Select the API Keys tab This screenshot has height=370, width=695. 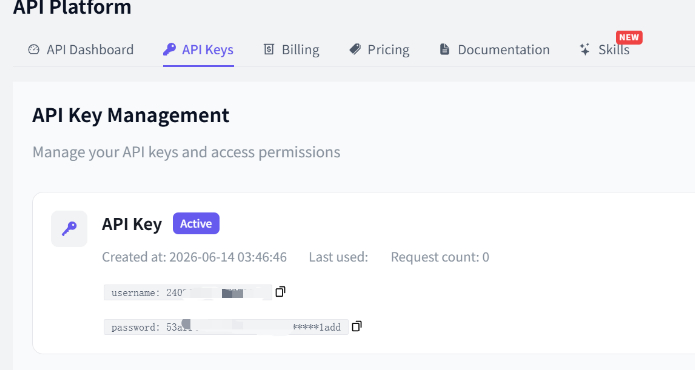[198, 50]
